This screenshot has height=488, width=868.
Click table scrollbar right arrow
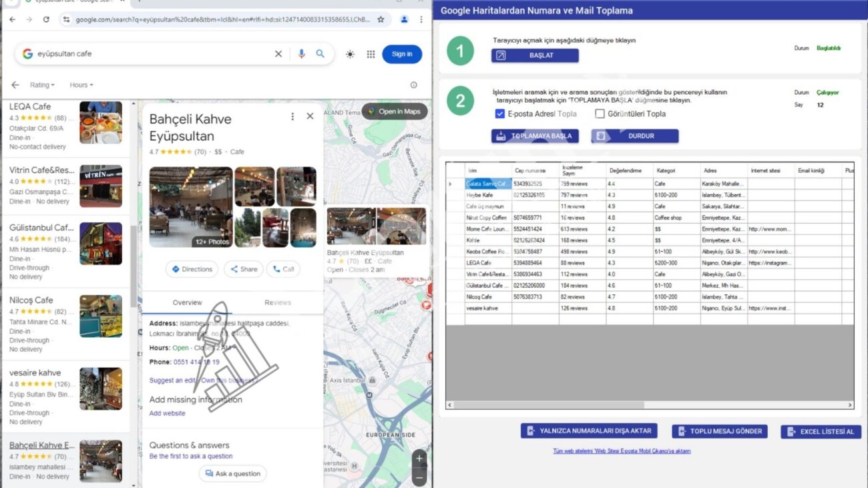tap(850, 405)
